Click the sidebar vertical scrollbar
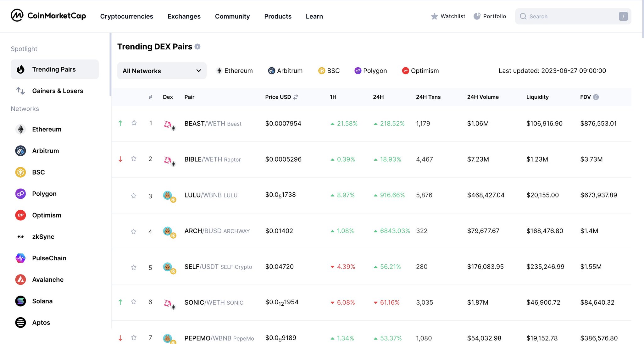Viewport: 644px width, 344px height. coord(110,64)
